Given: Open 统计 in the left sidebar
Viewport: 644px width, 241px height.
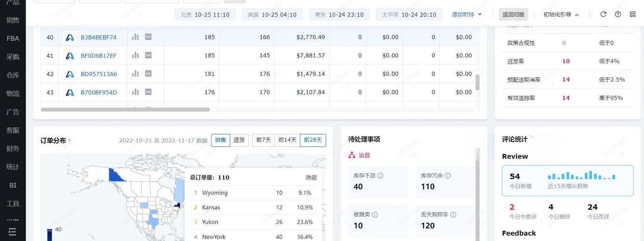Looking at the screenshot, I should pos(13,167).
